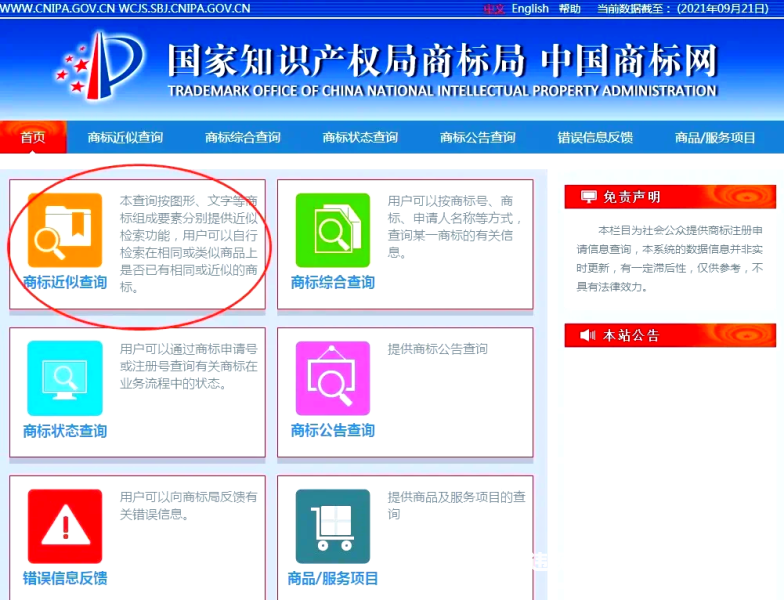
Task: Click the 当前数据截至 date text
Action: pos(683,8)
